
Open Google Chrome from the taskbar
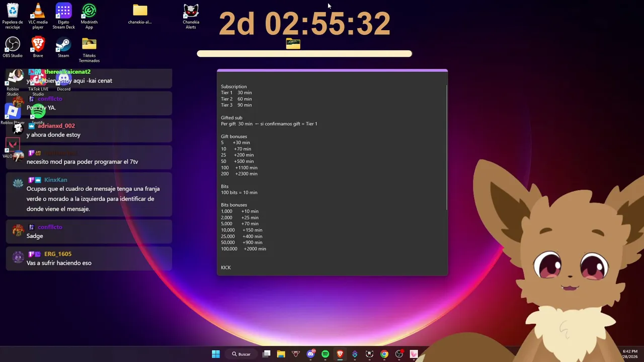(x=384, y=354)
